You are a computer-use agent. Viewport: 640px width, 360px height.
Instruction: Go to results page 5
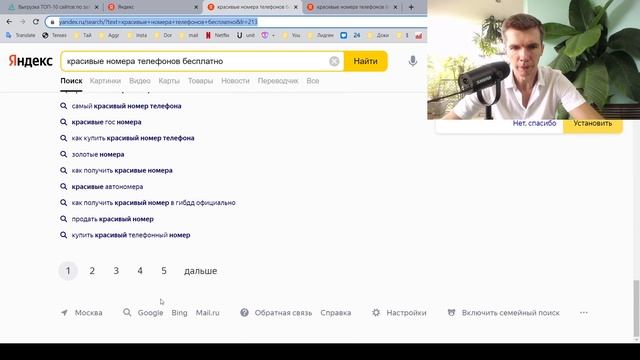pyautogui.click(x=164, y=271)
